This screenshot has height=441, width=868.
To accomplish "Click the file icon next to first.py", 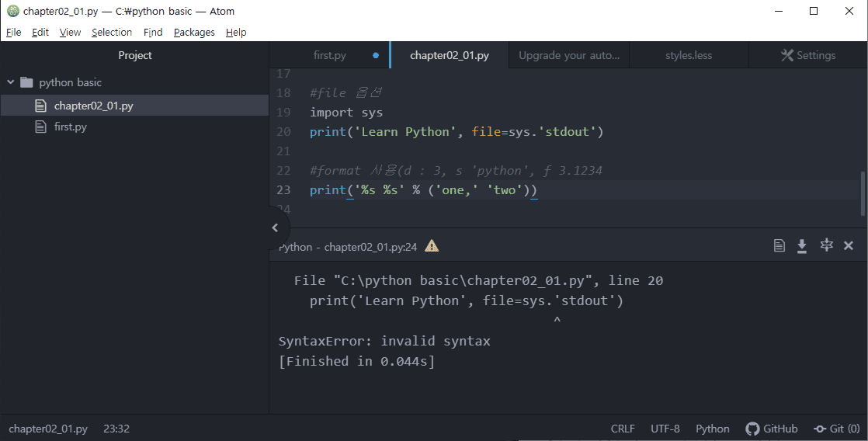I will (x=40, y=127).
